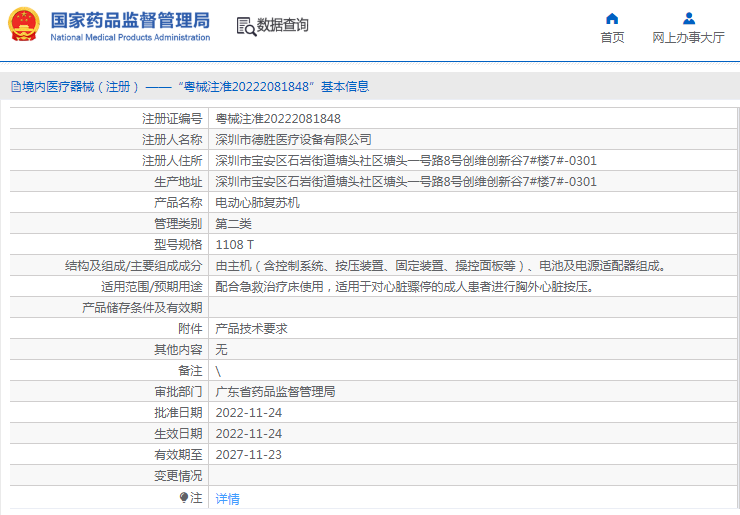Screen dimensions: 740x515
Task: Click the expiry date 2027-11-23
Action: point(249,454)
